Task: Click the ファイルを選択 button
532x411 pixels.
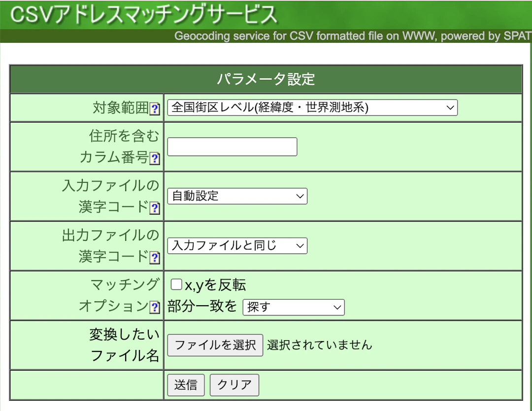Action: pyautogui.click(x=215, y=345)
